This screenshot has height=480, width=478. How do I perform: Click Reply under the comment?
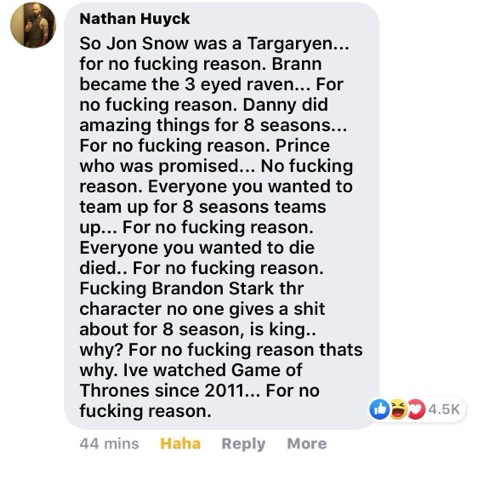point(243,444)
